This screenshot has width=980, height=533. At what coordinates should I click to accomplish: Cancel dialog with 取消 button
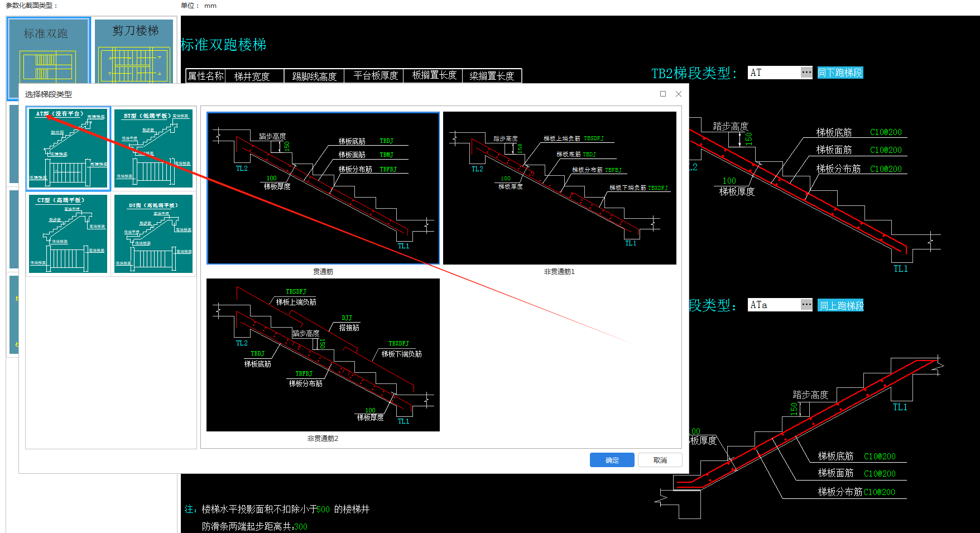coord(660,460)
